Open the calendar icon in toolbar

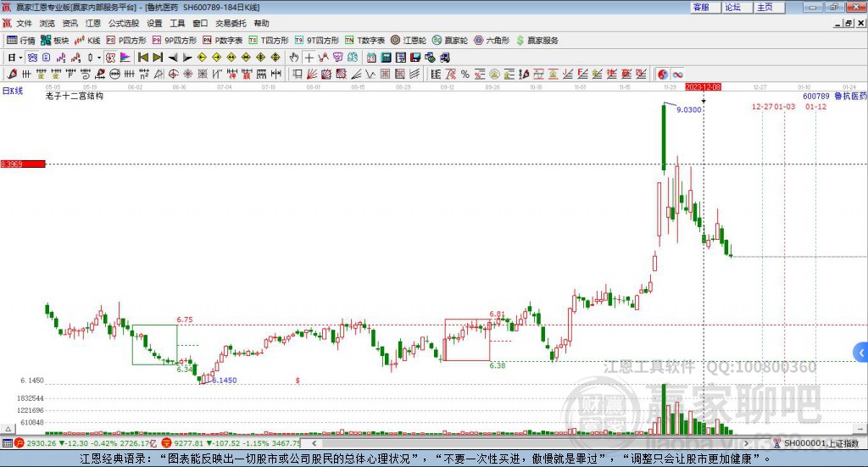(371, 58)
